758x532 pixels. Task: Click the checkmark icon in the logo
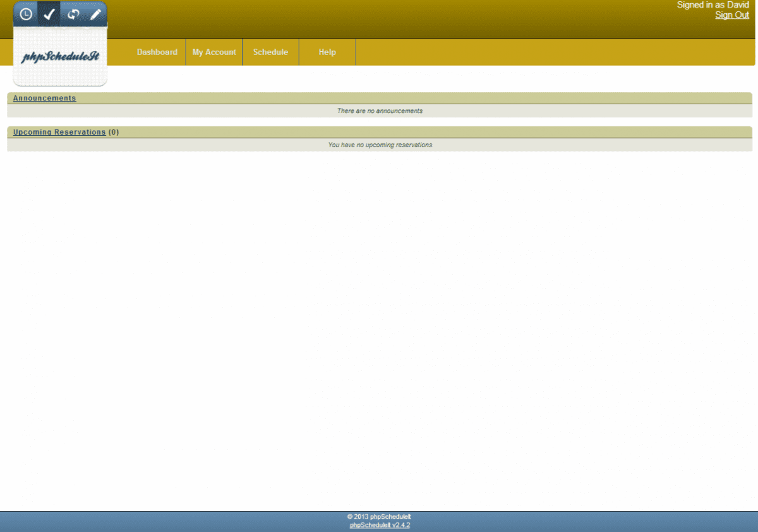click(49, 15)
